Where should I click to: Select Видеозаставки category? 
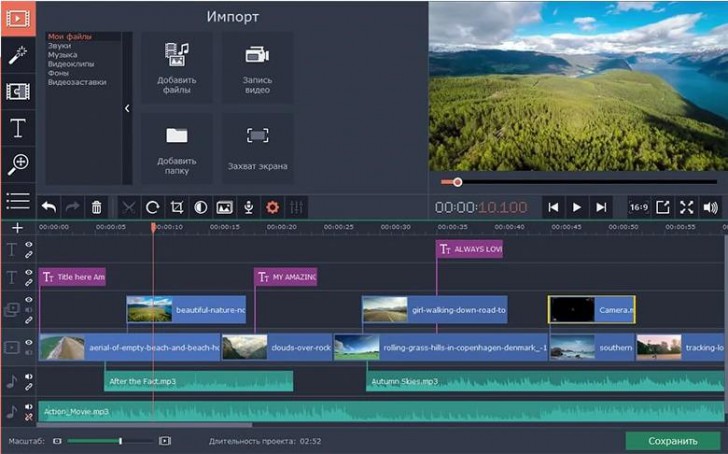(77, 82)
